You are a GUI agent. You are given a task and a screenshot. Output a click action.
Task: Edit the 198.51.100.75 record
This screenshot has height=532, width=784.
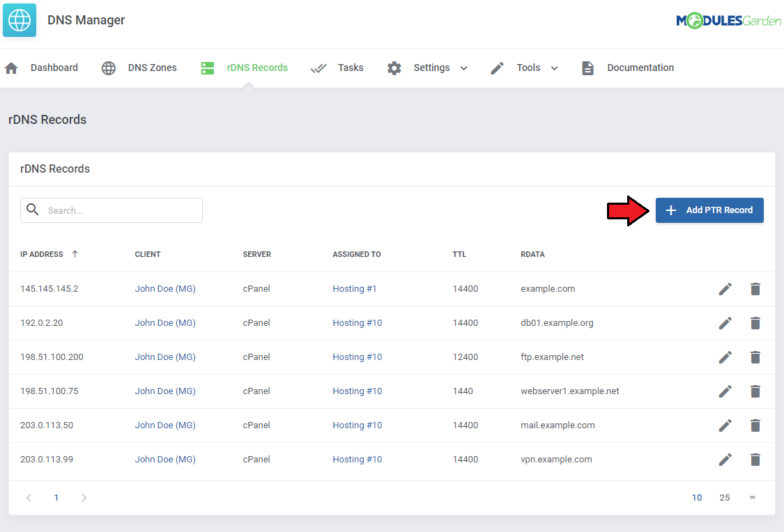725,391
